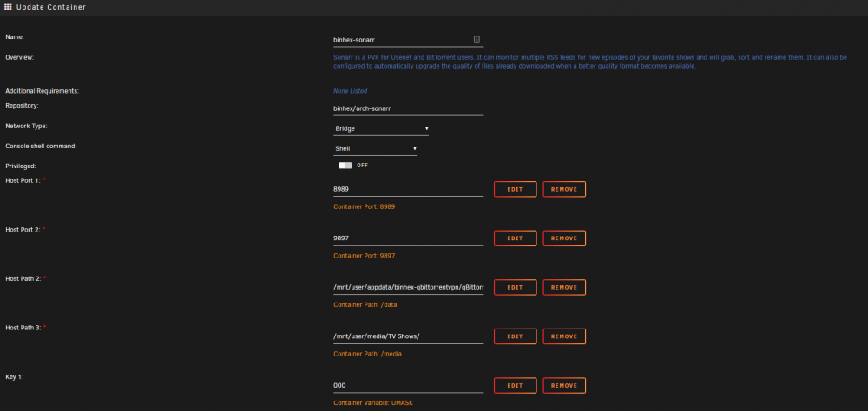Toggle the Privileged switch
The image size is (868, 411).
pos(345,166)
